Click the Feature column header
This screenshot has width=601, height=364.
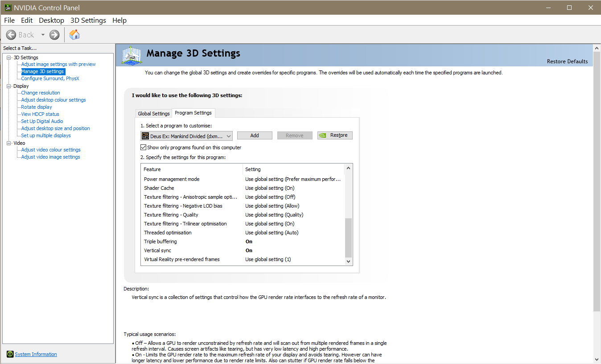pyautogui.click(x=192, y=169)
